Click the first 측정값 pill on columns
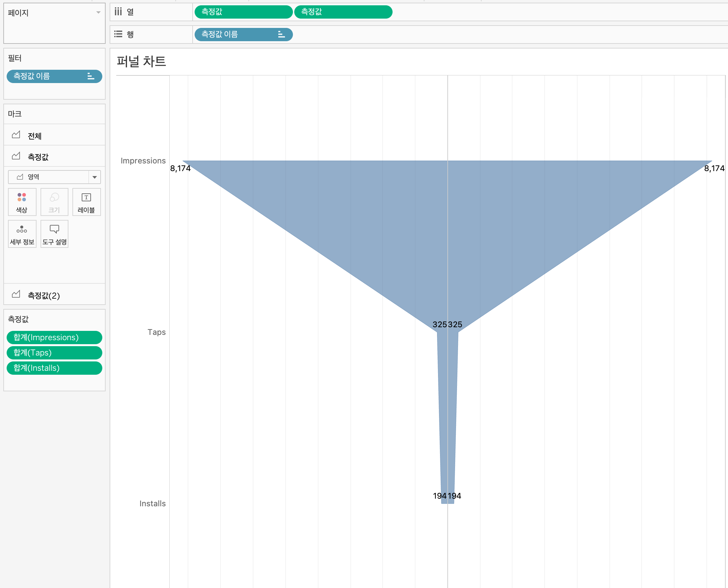 pos(243,12)
